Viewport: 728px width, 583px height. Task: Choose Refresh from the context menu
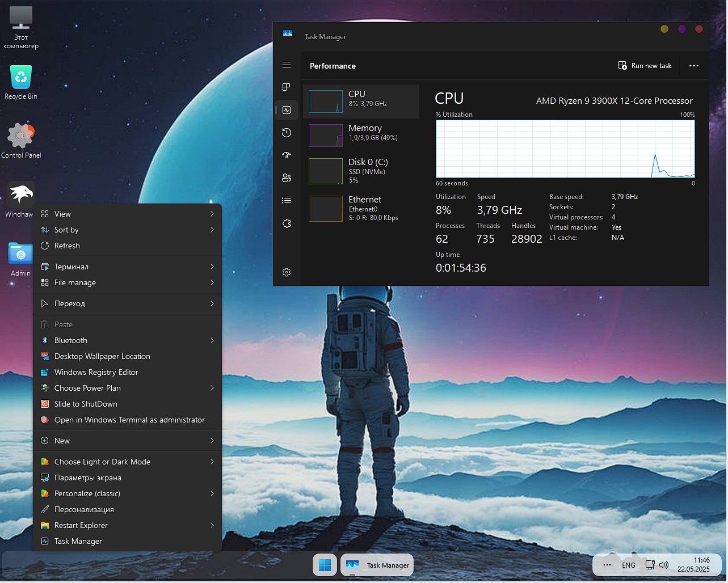pyautogui.click(x=127, y=246)
